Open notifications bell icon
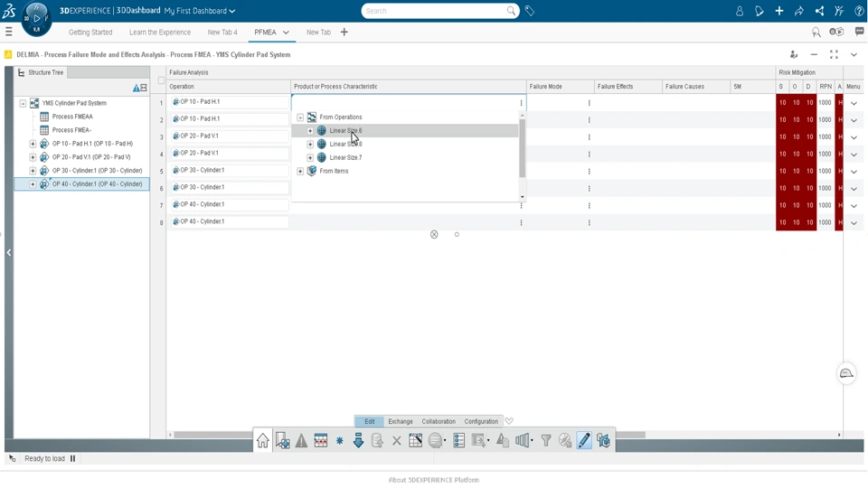Screen dimensions: 868x488 759,11
